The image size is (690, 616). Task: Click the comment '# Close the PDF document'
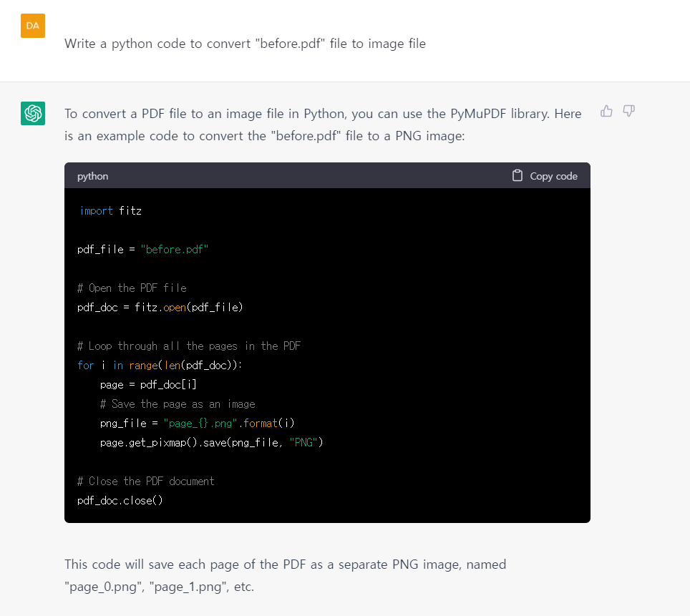145,481
